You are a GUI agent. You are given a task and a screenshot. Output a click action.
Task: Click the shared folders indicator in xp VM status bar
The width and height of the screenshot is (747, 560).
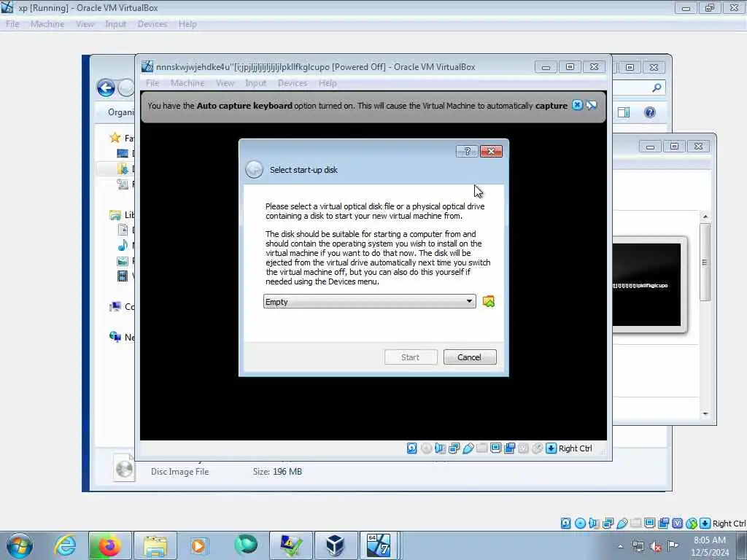tap(635, 524)
